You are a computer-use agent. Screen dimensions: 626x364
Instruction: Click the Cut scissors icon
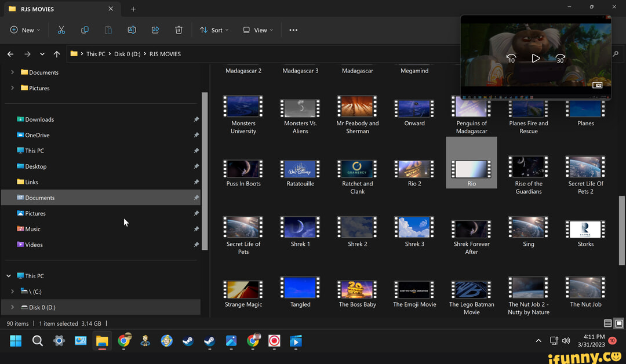[x=61, y=30]
